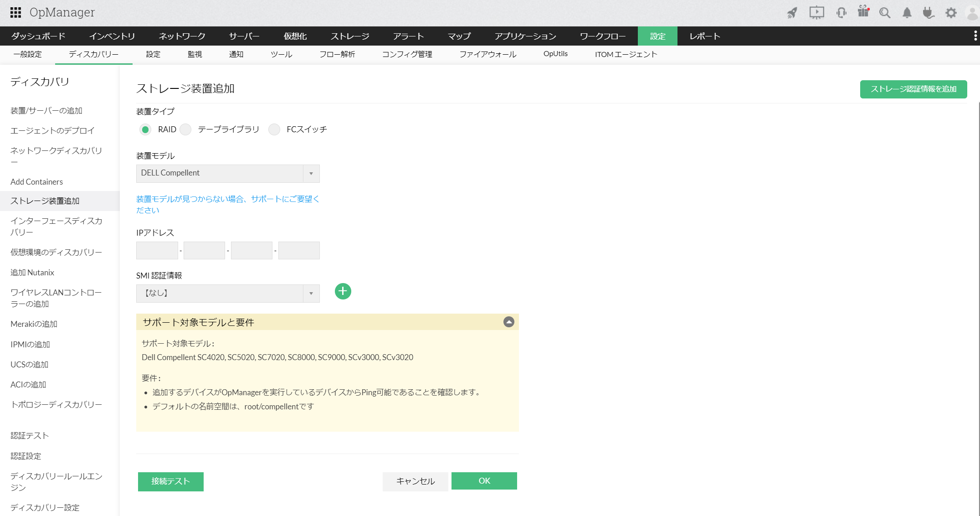The height and width of the screenshot is (516, 980).
Task: Open the DELL Compellent model dropdown
Action: 228,173
